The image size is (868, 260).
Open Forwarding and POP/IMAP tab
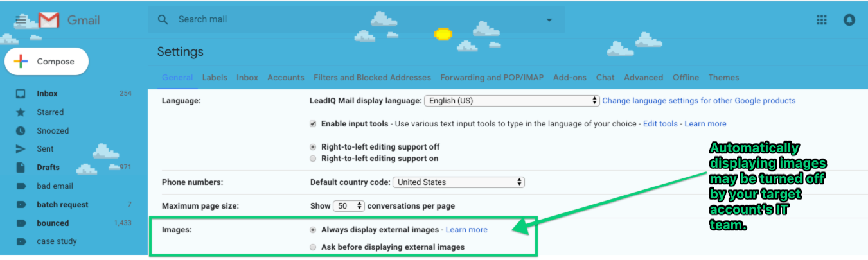(492, 78)
